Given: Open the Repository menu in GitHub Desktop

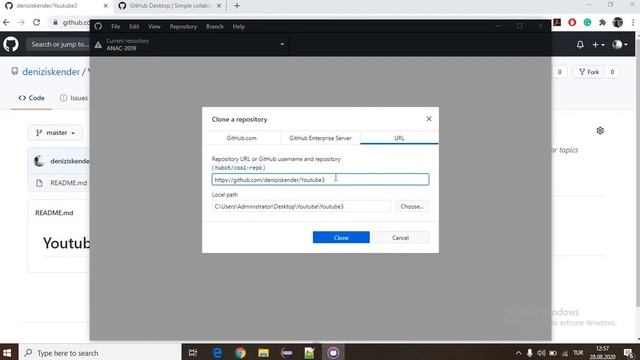Looking at the screenshot, I should coord(183,27).
